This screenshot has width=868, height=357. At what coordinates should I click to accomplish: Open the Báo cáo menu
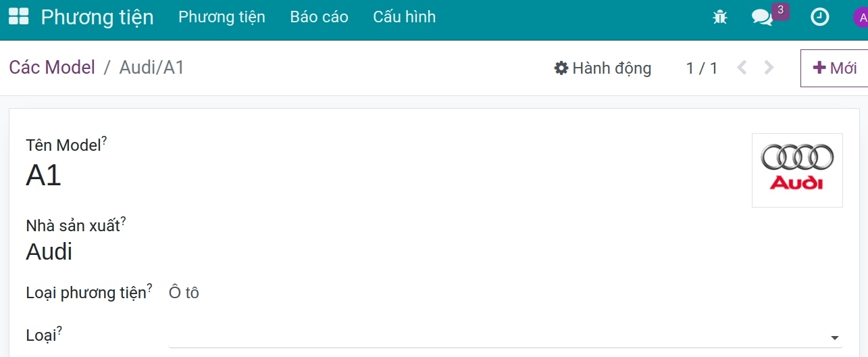[319, 17]
